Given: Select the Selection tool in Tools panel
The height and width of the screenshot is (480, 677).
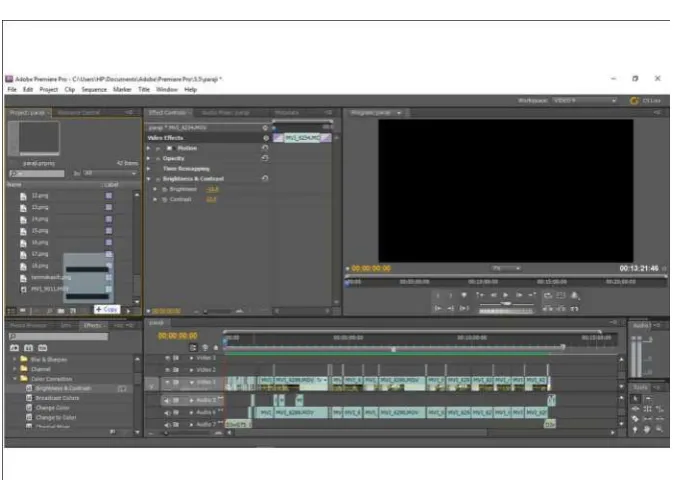Looking at the screenshot, I should tap(636, 398).
